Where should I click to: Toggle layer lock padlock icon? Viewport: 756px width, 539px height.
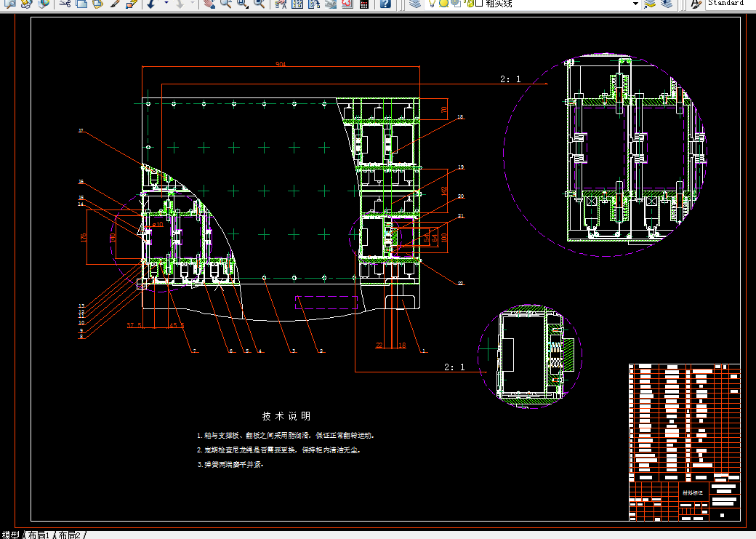point(469,4)
